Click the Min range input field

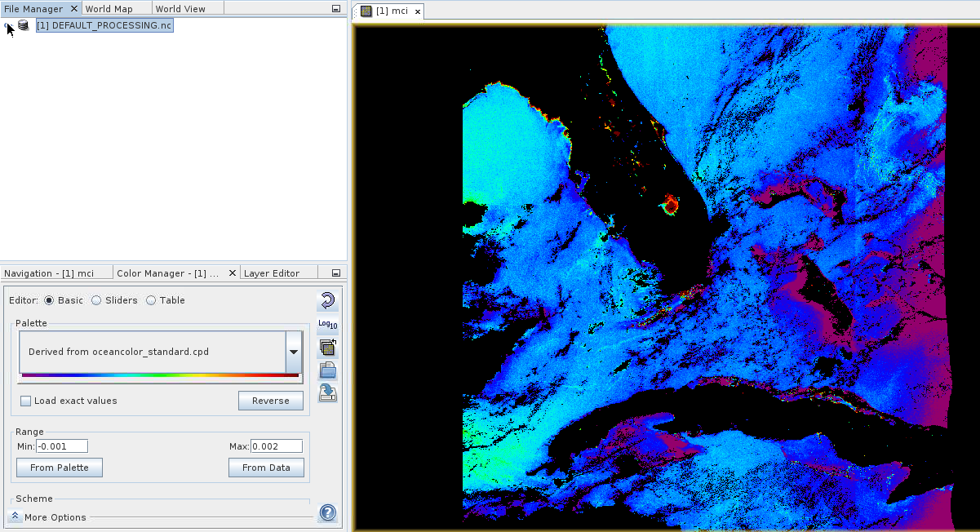pyautogui.click(x=62, y=446)
